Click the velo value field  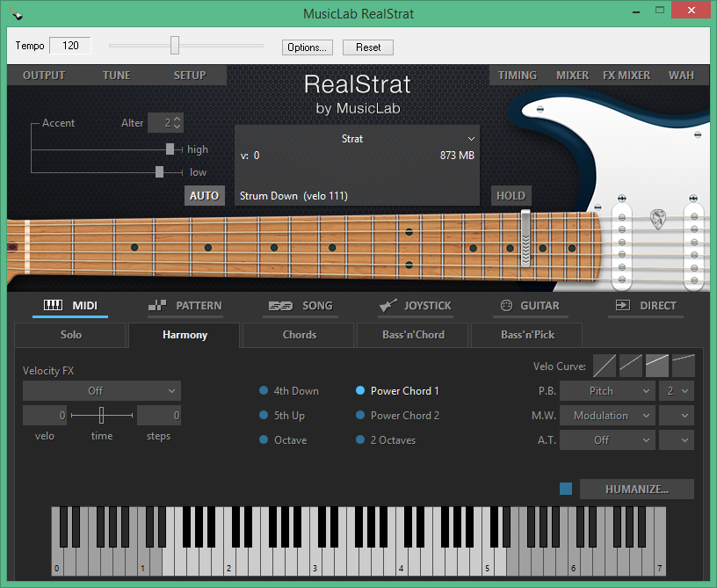[x=45, y=415]
